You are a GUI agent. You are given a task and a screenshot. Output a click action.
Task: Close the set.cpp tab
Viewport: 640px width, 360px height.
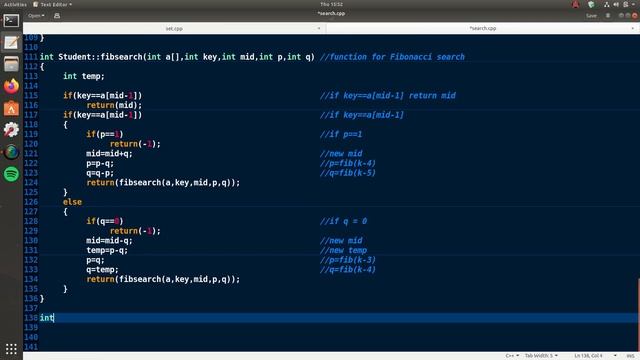pos(319,29)
